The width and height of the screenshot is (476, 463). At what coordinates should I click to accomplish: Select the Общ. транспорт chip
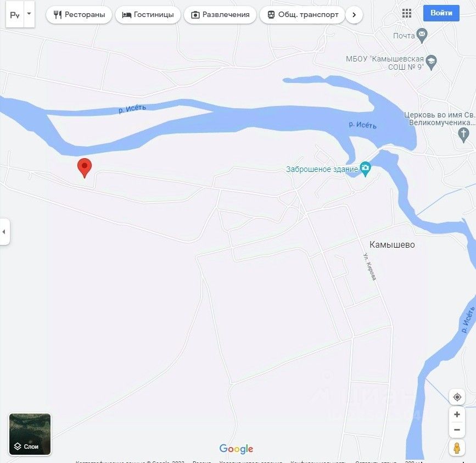tap(303, 15)
